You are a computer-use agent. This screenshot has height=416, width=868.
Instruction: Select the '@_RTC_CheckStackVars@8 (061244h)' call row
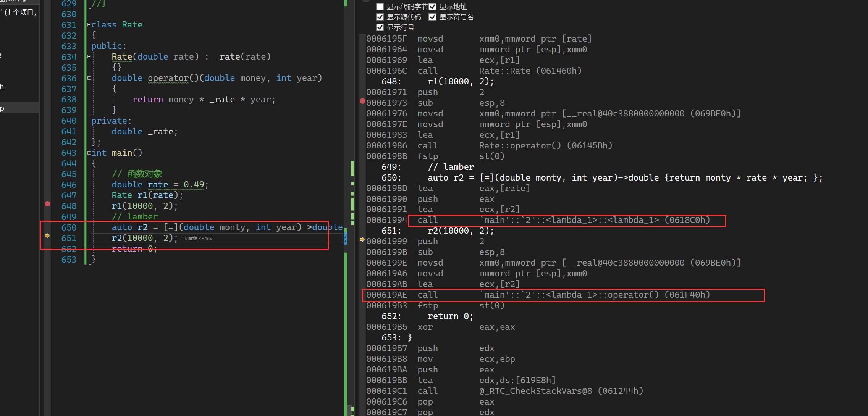pos(505,391)
